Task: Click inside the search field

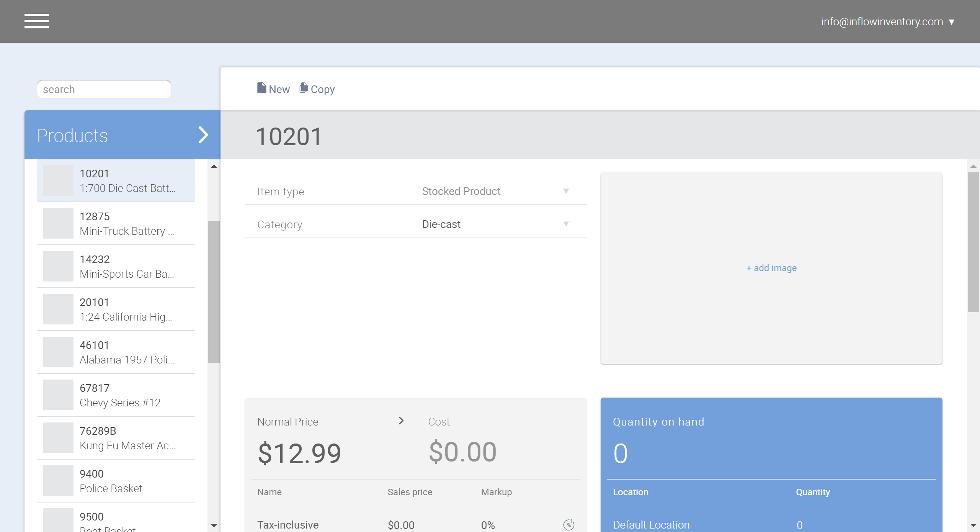Action: pos(104,89)
